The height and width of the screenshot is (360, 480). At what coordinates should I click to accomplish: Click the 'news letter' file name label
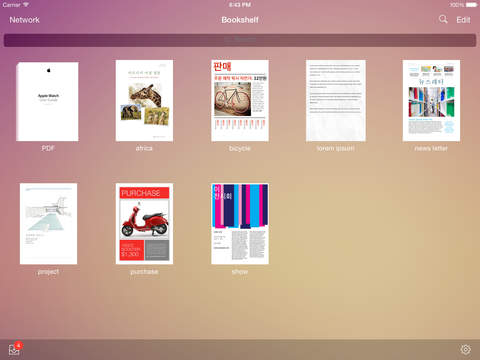tap(431, 148)
